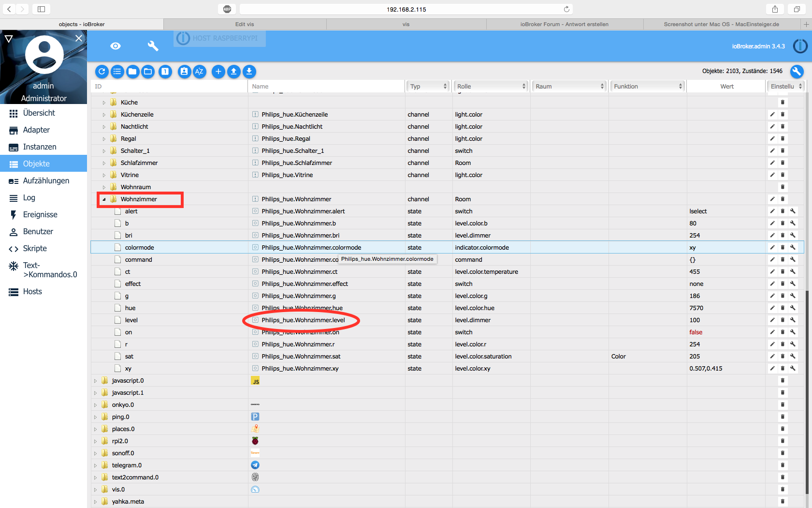Screen dimensions: 812x508
Task: Delete the javascript.0 folder with trash icon
Action: (x=783, y=381)
